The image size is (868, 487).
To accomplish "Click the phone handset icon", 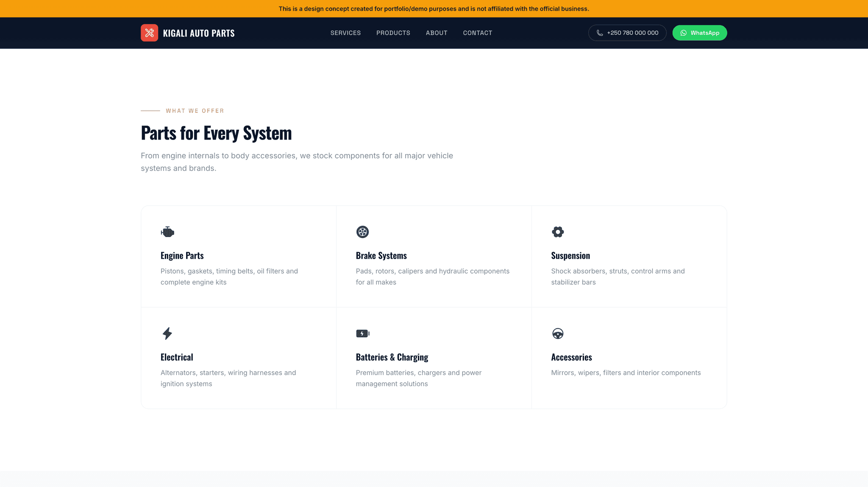I will 600,33.
